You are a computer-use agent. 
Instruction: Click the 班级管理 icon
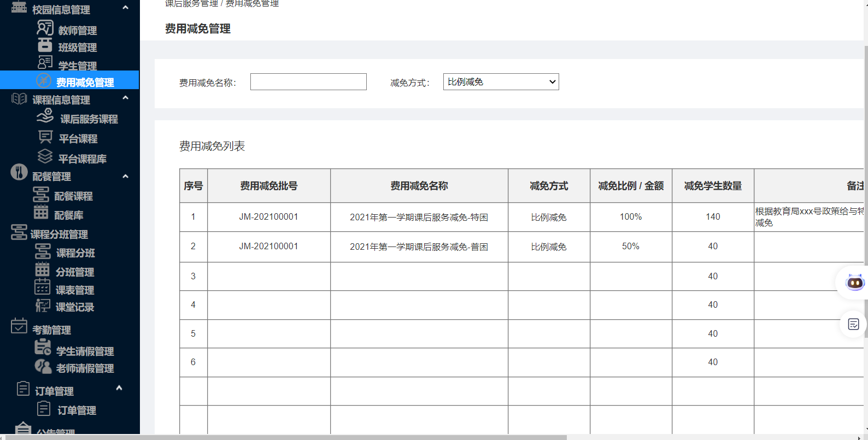coord(45,45)
